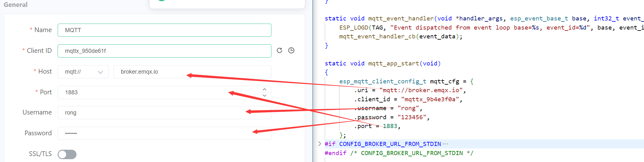Toggle the SSL/TLS switch
644x162 pixels.
pyautogui.click(x=67, y=154)
